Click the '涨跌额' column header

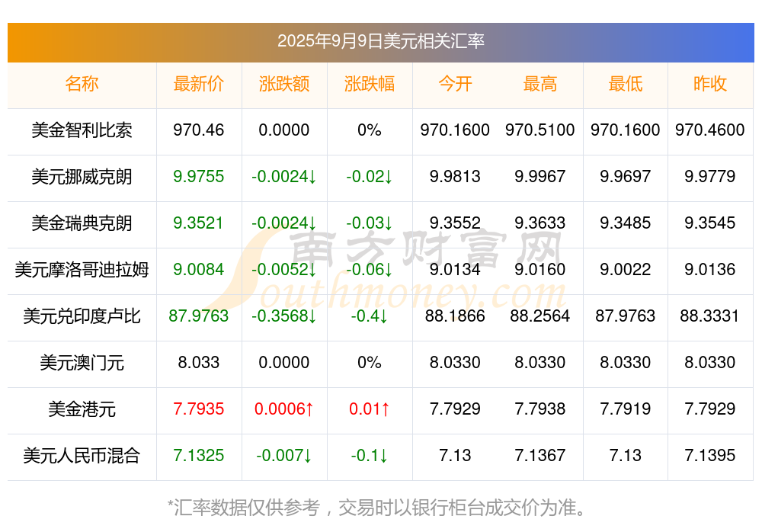click(x=283, y=84)
